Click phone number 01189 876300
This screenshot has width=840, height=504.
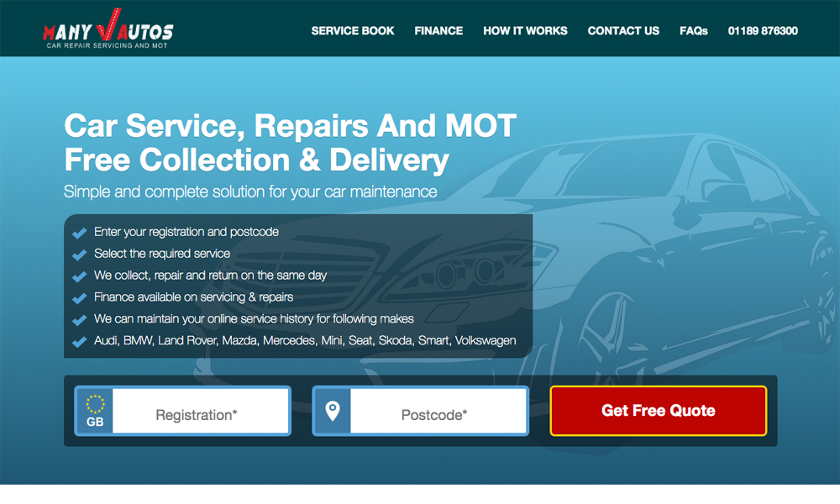tap(763, 31)
